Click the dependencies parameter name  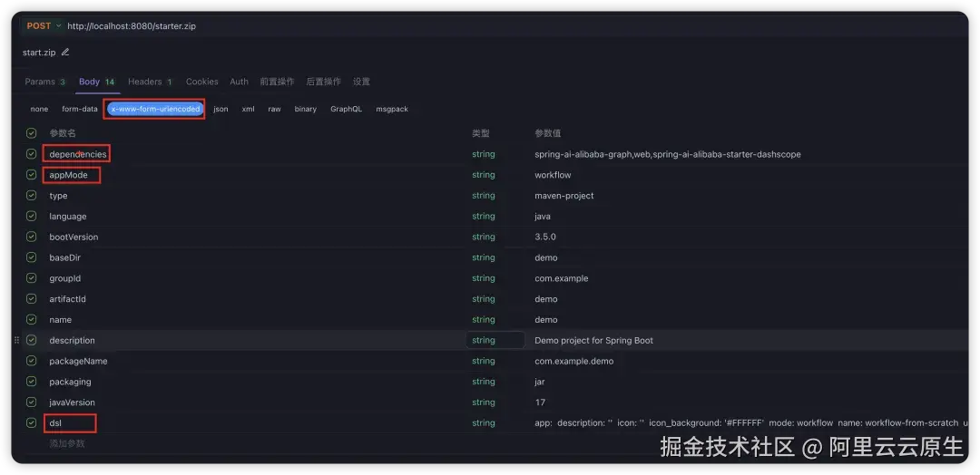(78, 154)
